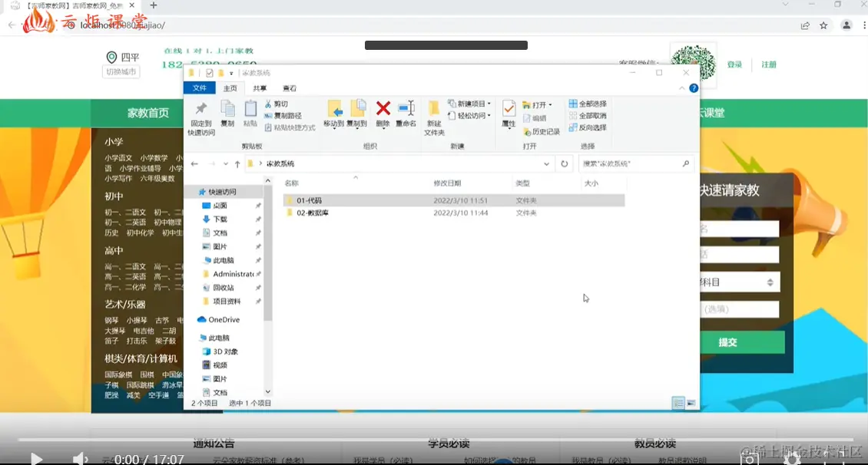The width and height of the screenshot is (868, 465).
Task: Click Pin to Quick access (固定到快速访问)
Action: [x=201, y=118]
